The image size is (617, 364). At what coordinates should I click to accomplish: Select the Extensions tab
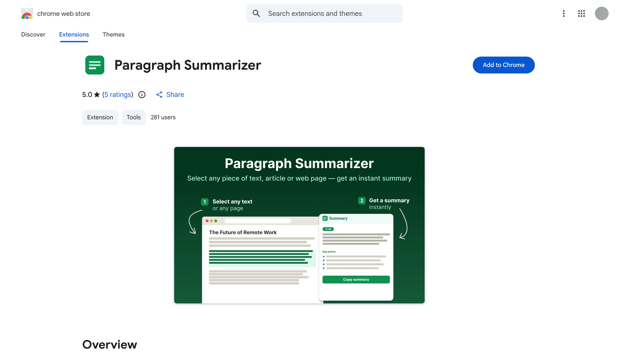[74, 35]
